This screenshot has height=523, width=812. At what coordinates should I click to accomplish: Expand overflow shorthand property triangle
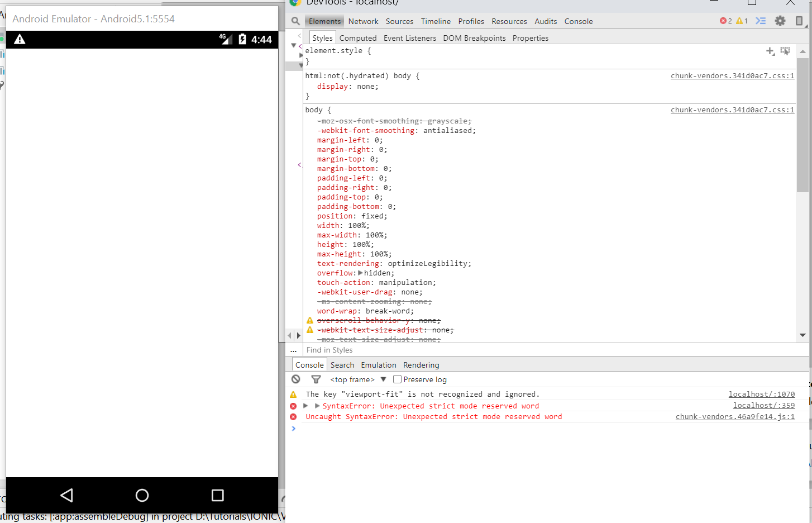[x=360, y=273]
